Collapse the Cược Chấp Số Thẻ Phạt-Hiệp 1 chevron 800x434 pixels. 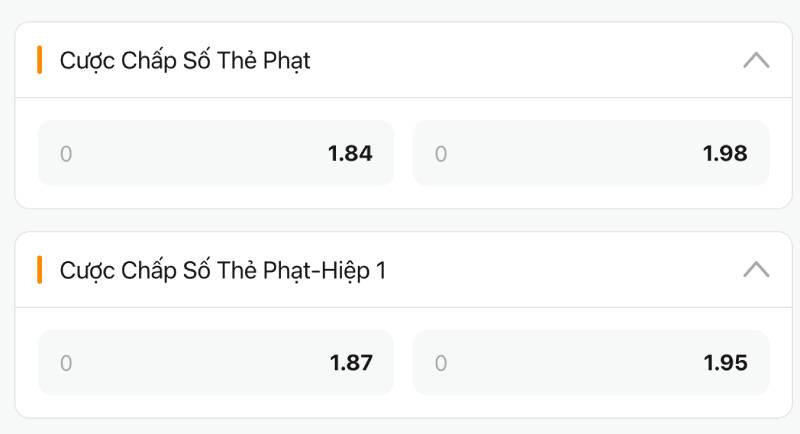(x=756, y=270)
